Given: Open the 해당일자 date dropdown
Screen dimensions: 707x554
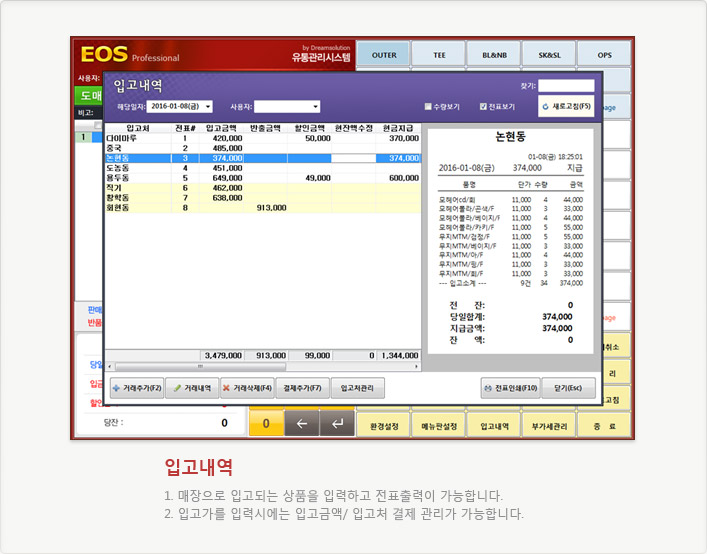Looking at the screenshot, I should tap(208, 107).
